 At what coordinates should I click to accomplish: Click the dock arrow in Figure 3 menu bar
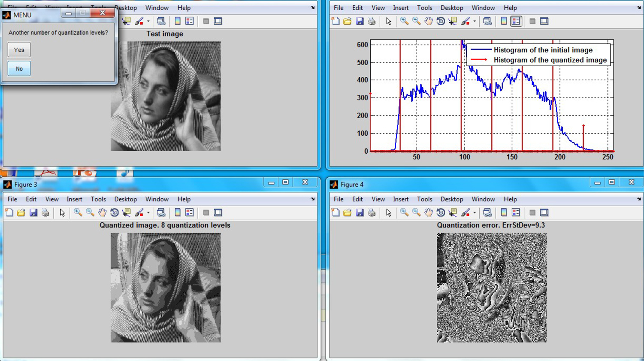pyautogui.click(x=312, y=199)
